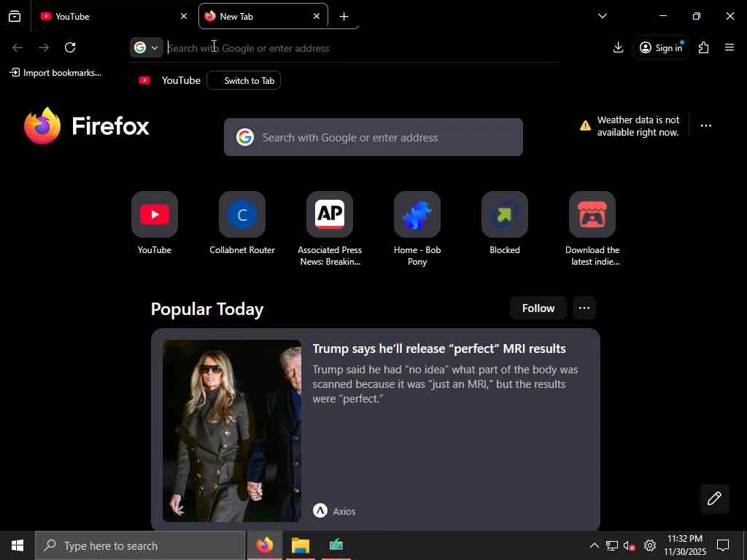The height and width of the screenshot is (560, 747).
Task: Open the customize new tab pencil icon
Action: point(714,499)
